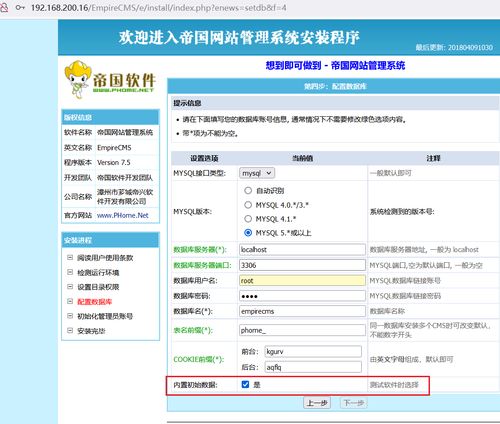
Task: Click the 阅读用户使用条款 progress step
Action: [x=105, y=258]
